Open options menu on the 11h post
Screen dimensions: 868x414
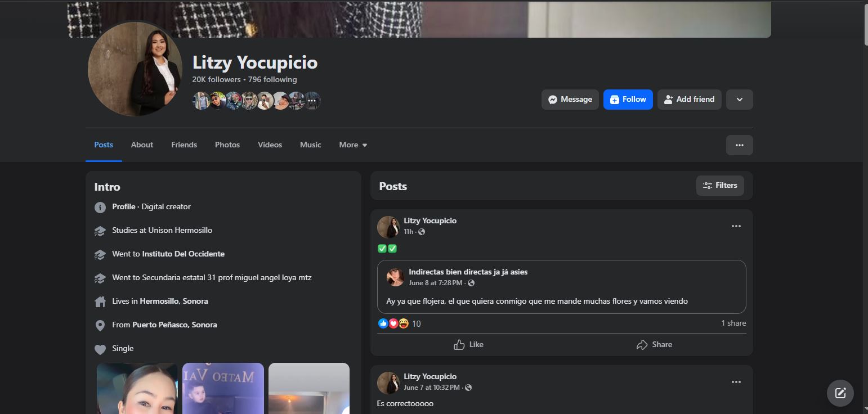[736, 226]
